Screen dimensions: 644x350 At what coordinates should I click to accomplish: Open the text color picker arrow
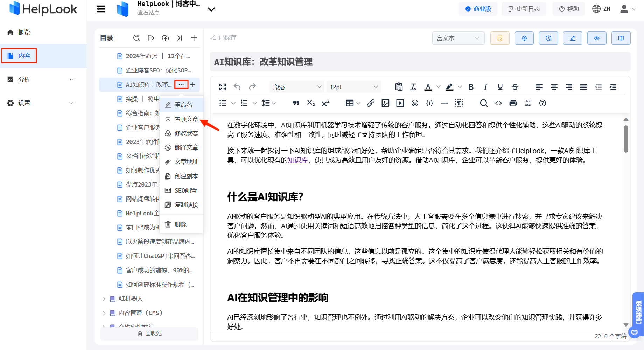(438, 87)
